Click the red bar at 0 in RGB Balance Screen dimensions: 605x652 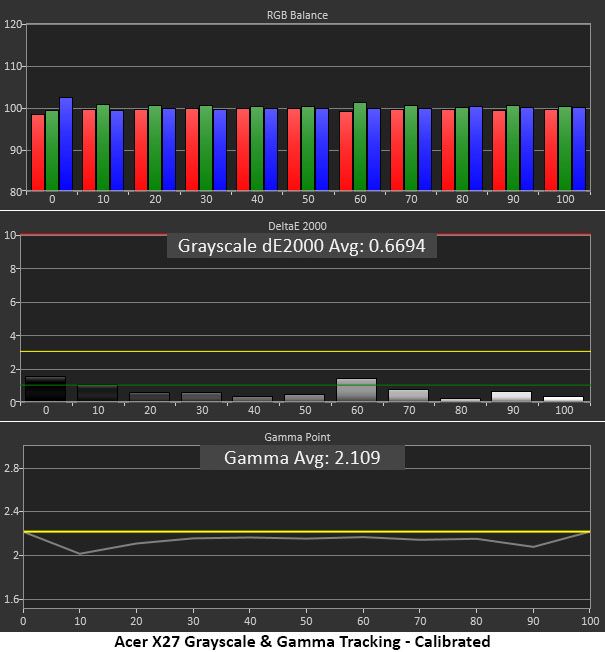coord(38,153)
